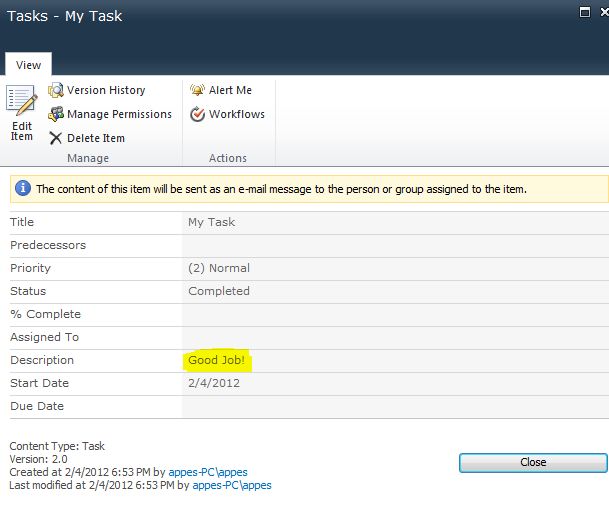The image size is (609, 514).
Task: Select the 'Due Date' field label
Action: (37, 406)
